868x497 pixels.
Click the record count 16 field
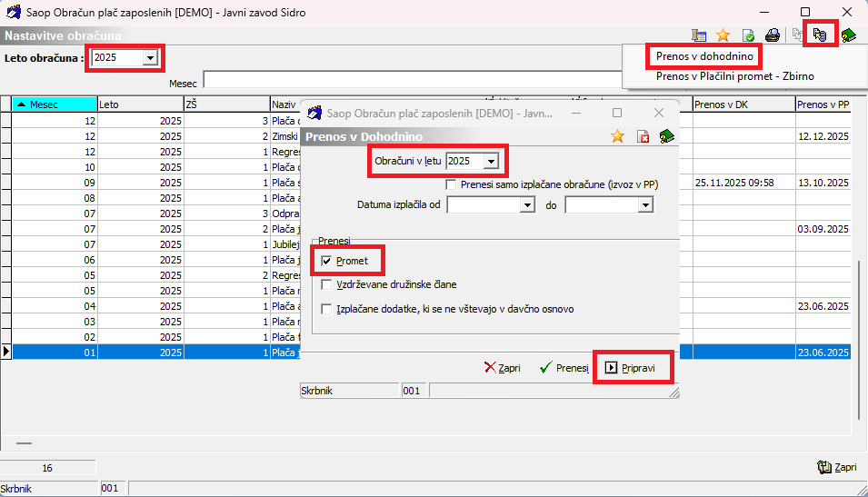coord(47,468)
